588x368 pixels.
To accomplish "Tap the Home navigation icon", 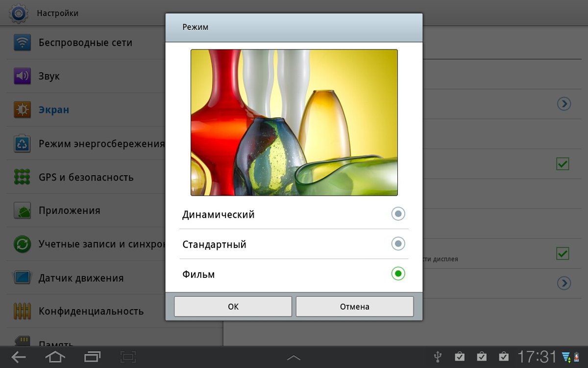I will (55, 357).
